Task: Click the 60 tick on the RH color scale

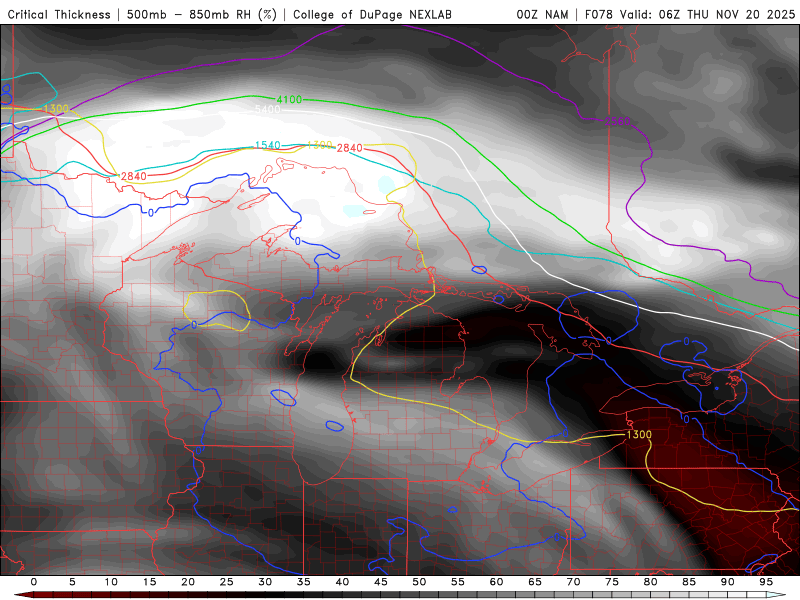Action: [x=496, y=582]
